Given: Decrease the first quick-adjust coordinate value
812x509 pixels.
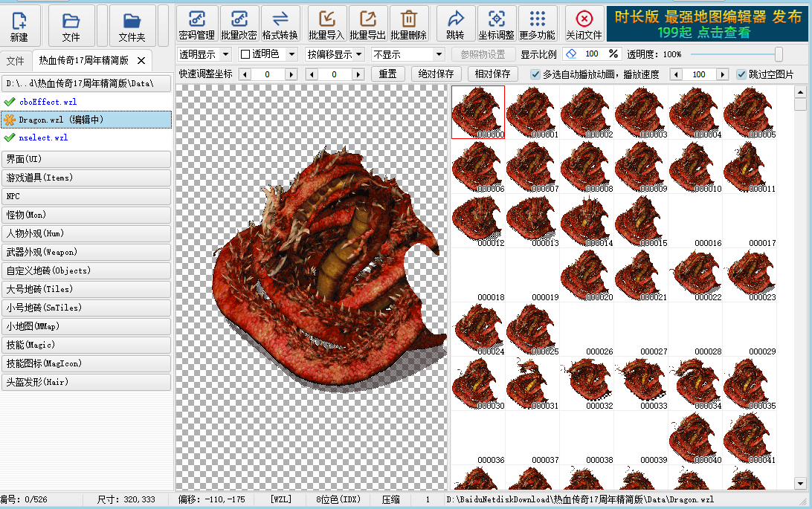Looking at the screenshot, I should (x=245, y=74).
